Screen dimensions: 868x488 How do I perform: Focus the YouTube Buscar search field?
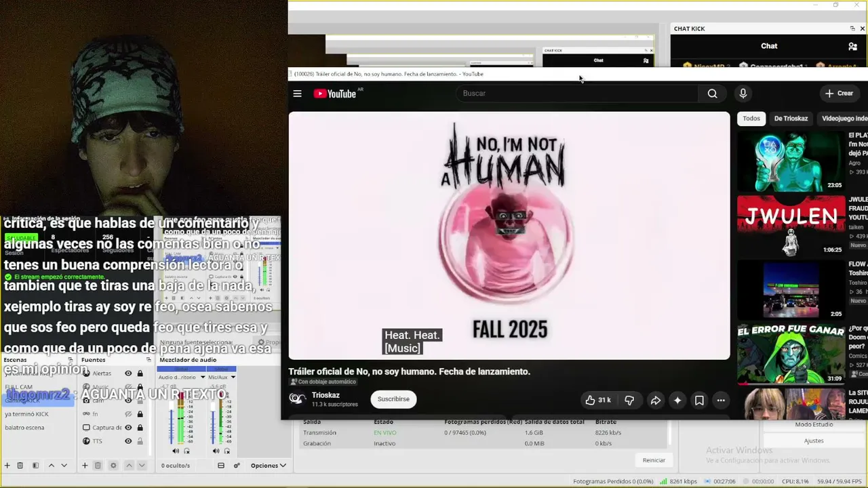tap(578, 94)
